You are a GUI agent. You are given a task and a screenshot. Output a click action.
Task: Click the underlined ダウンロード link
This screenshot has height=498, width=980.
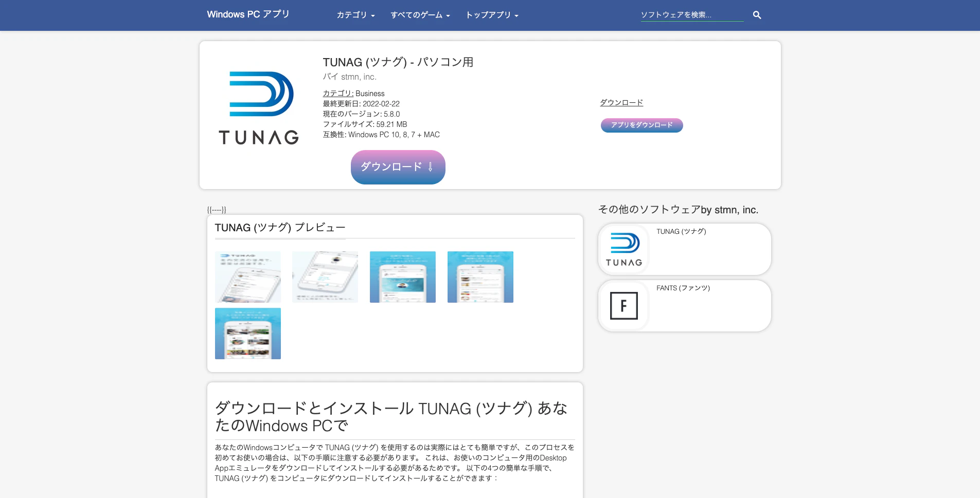(x=621, y=103)
